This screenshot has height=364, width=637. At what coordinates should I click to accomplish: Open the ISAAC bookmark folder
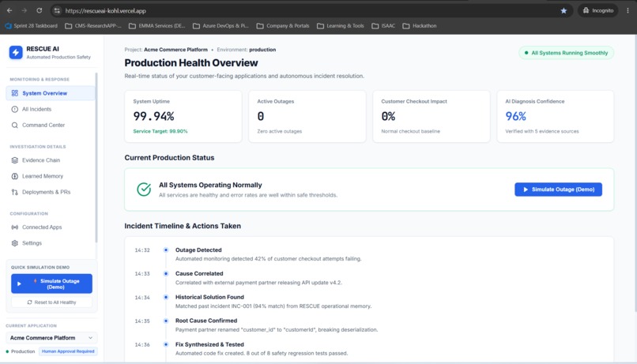click(x=383, y=25)
